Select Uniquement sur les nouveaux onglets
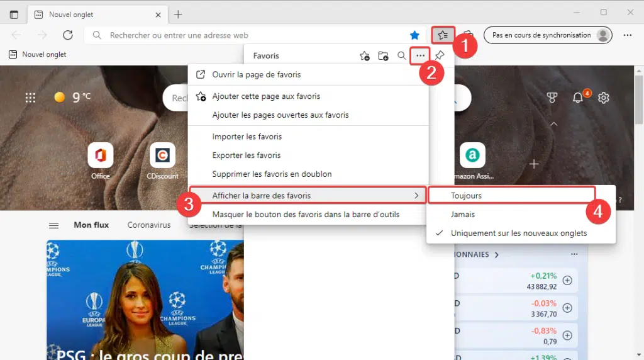The height and width of the screenshot is (360, 644). 521,233
